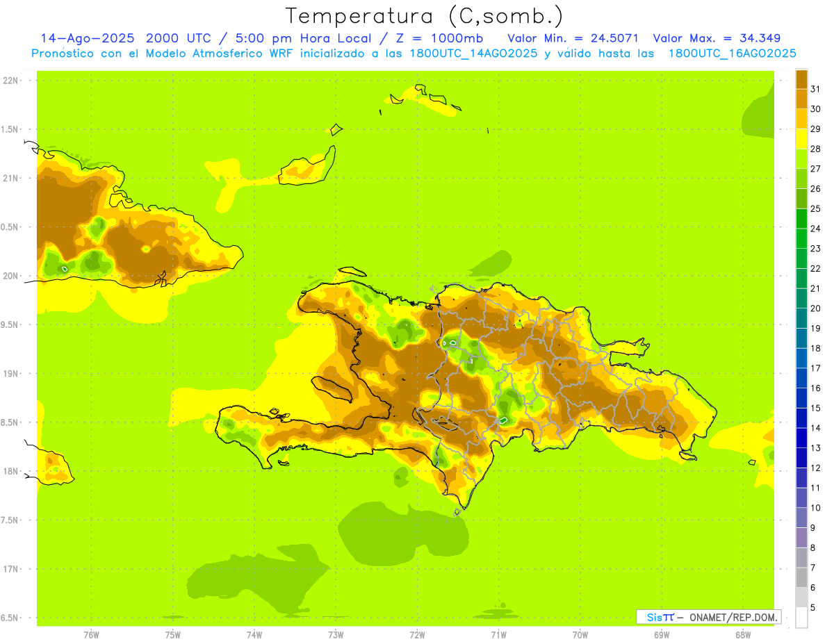Click the "76W" longitude axis label
The image size is (834, 644).
(x=91, y=635)
